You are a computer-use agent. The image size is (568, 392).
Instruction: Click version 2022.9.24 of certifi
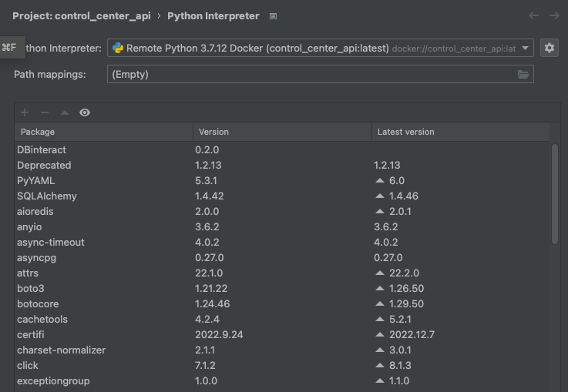click(219, 334)
